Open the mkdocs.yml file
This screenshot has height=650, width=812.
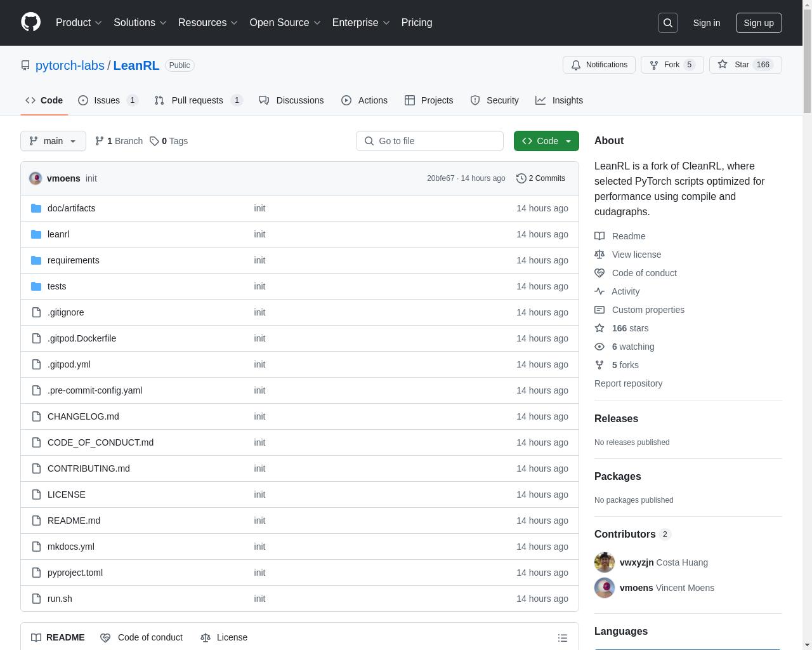coord(71,547)
